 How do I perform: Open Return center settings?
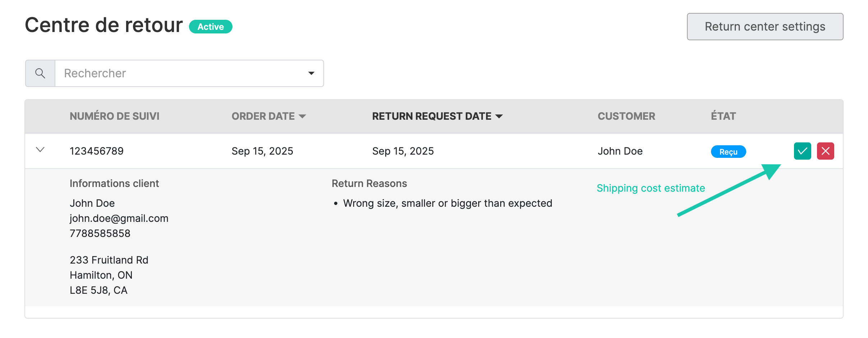[765, 27]
